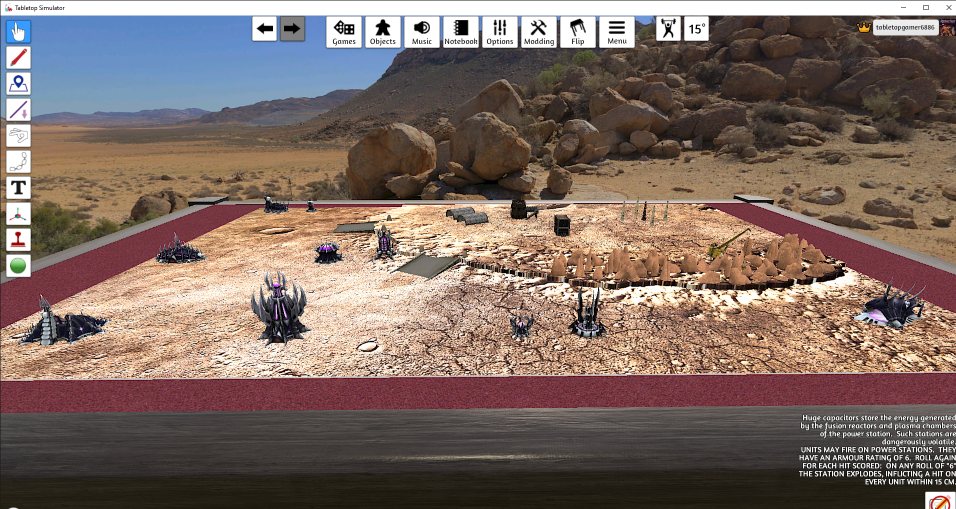Click the back arrow button
The width and height of the screenshot is (956, 509).
coord(265,29)
